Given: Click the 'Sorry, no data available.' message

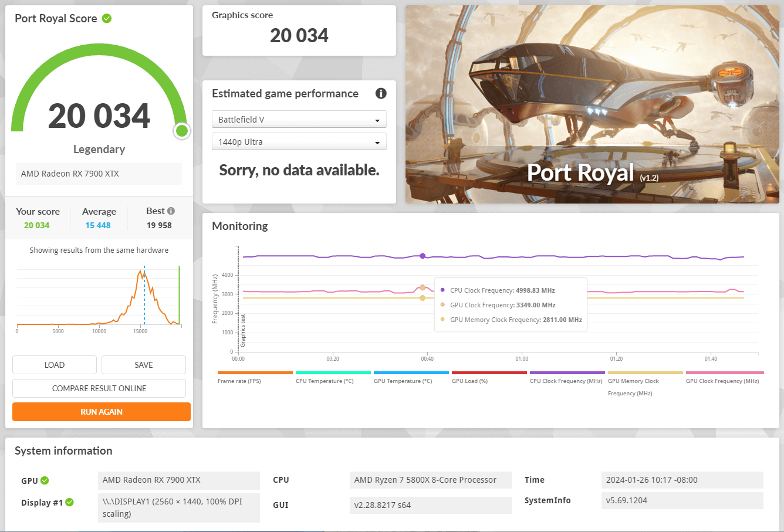Looking at the screenshot, I should 299,170.
